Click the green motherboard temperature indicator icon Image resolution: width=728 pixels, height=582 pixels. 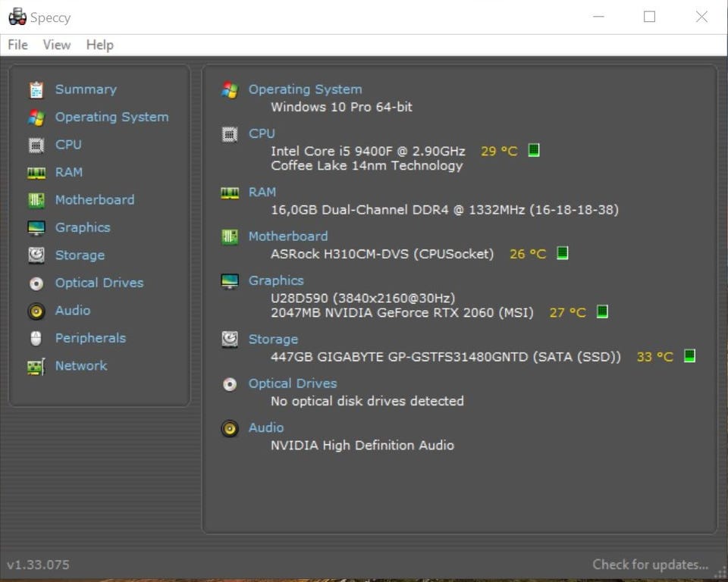click(562, 253)
